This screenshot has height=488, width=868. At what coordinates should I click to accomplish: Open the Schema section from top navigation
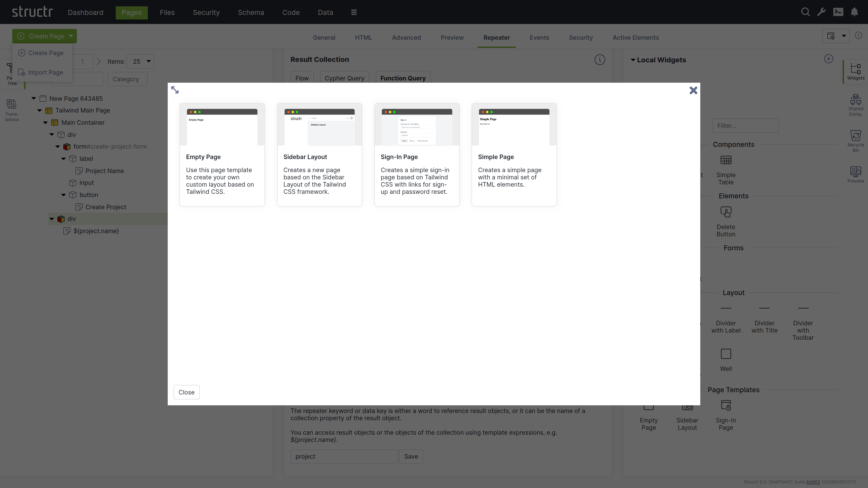tap(251, 12)
